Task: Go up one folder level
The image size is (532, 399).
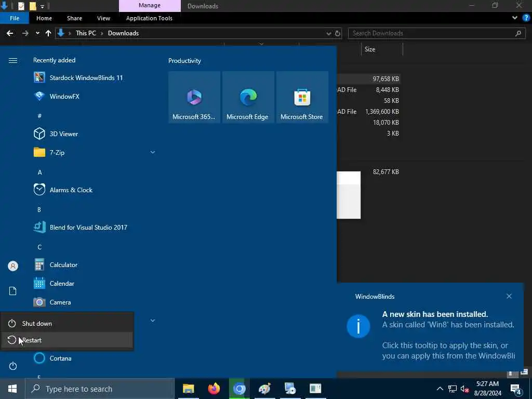Action: [48, 33]
